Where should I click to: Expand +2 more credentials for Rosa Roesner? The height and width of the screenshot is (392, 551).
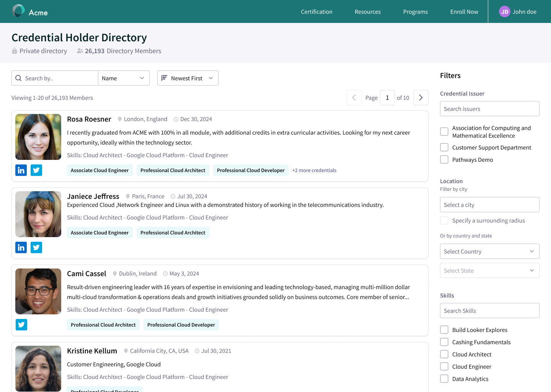click(x=314, y=170)
